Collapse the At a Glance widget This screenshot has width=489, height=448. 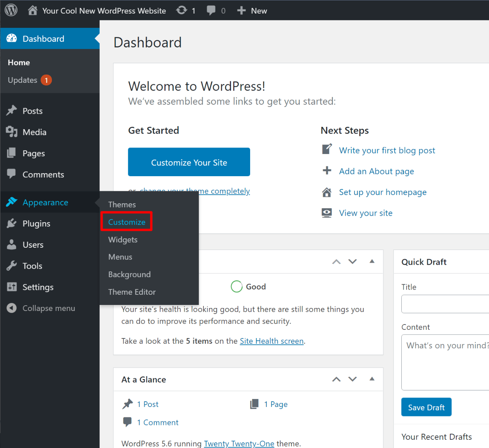[x=372, y=379]
